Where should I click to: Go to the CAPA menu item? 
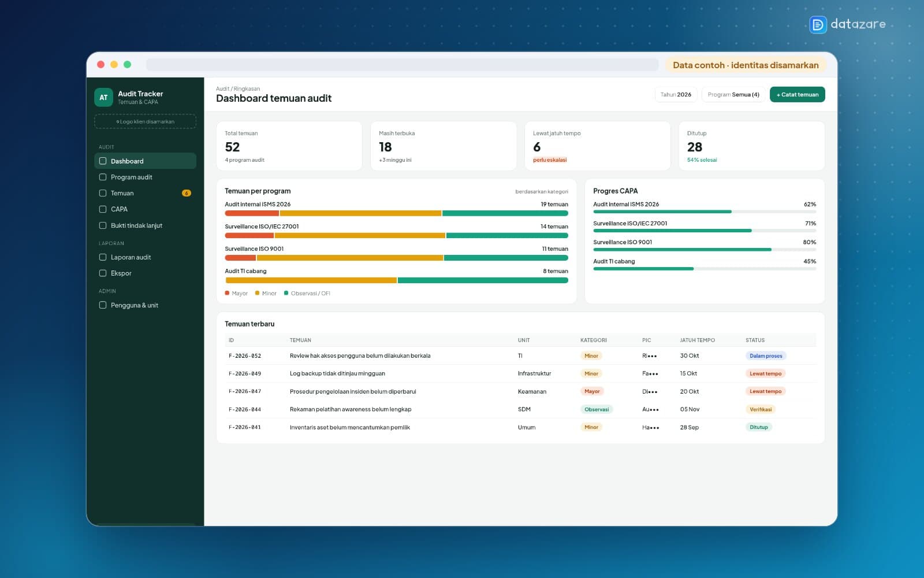click(145, 209)
